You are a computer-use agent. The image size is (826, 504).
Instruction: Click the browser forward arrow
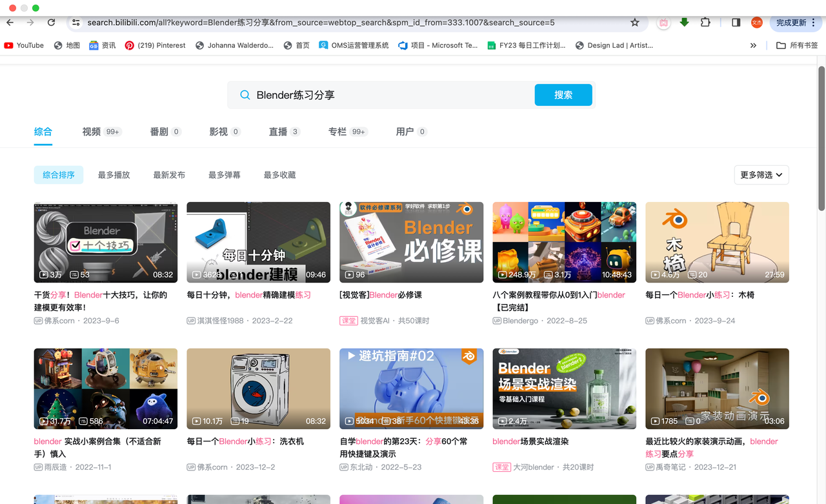pyautogui.click(x=30, y=23)
